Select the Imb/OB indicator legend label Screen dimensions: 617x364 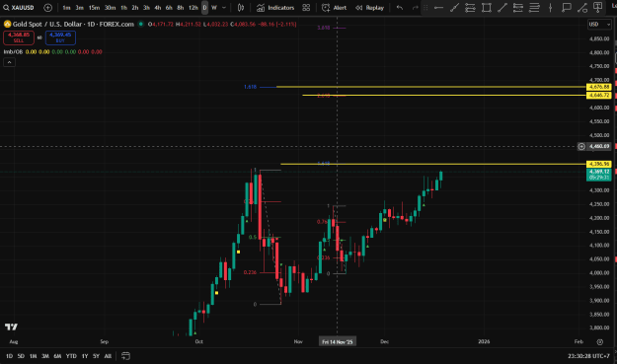point(13,52)
